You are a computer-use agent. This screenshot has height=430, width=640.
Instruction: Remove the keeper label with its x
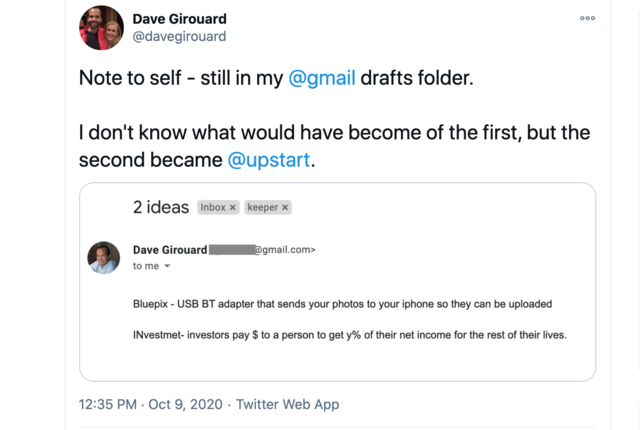click(x=285, y=208)
